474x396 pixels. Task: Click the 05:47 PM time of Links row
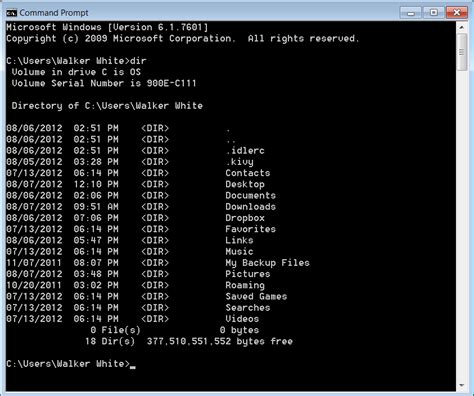pos(96,240)
